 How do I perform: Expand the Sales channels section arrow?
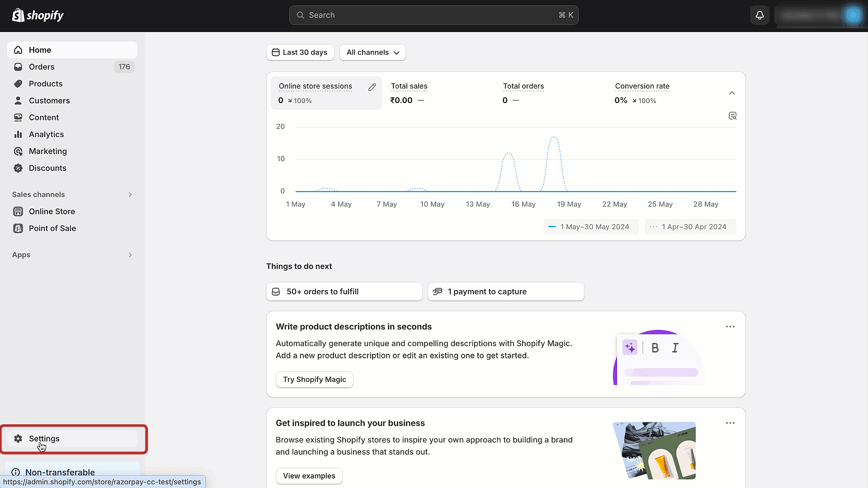tap(130, 195)
